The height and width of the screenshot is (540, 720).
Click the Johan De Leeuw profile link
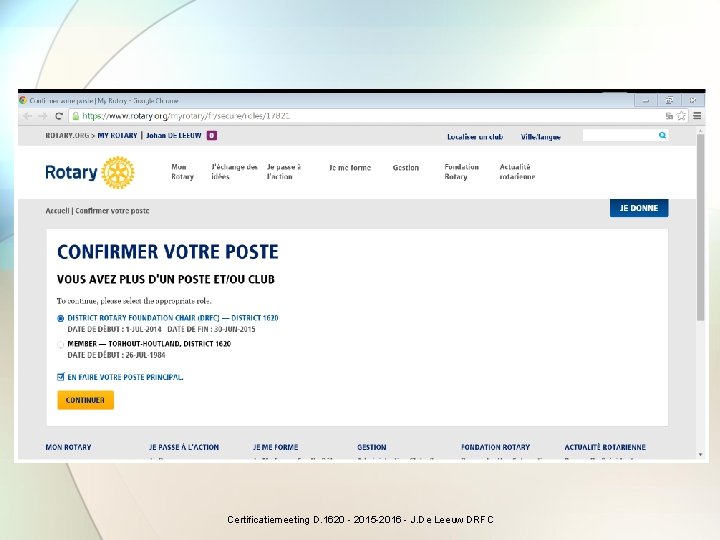[174, 135]
